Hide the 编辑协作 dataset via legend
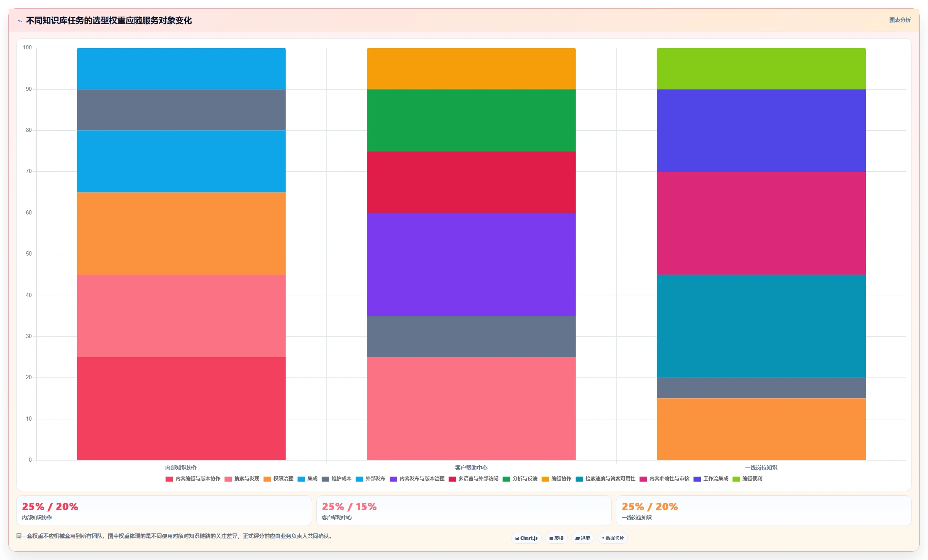The width and height of the screenshot is (928, 560). [557, 479]
